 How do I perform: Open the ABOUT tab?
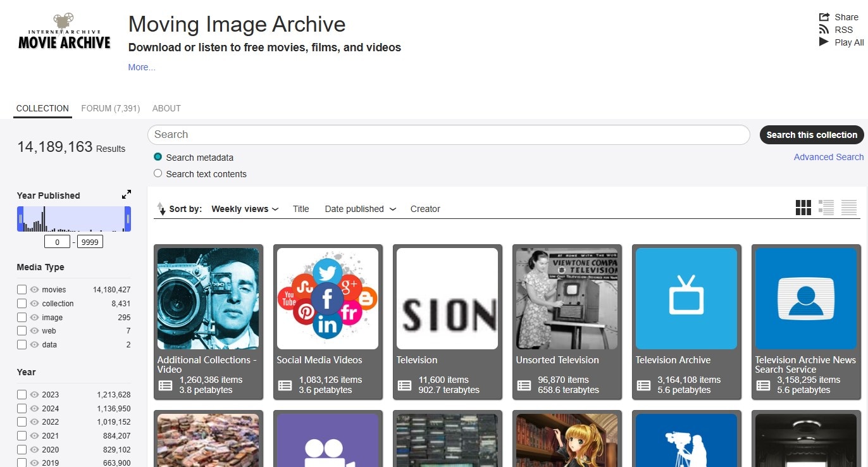click(166, 108)
